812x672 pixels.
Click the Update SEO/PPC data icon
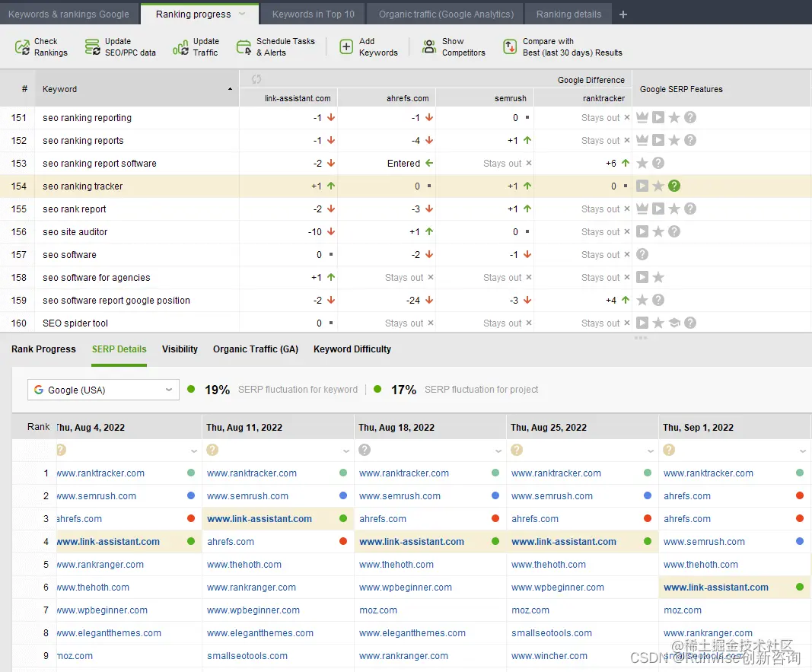coord(93,47)
